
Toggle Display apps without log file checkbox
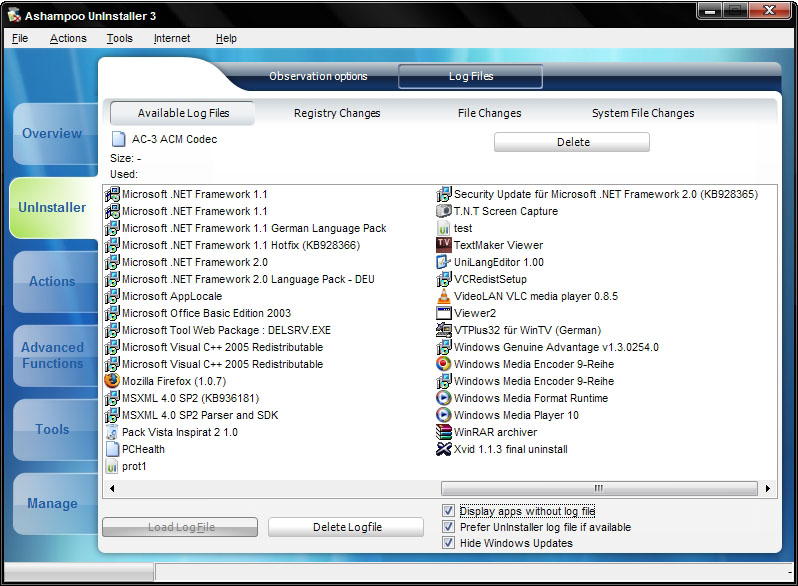[x=448, y=511]
